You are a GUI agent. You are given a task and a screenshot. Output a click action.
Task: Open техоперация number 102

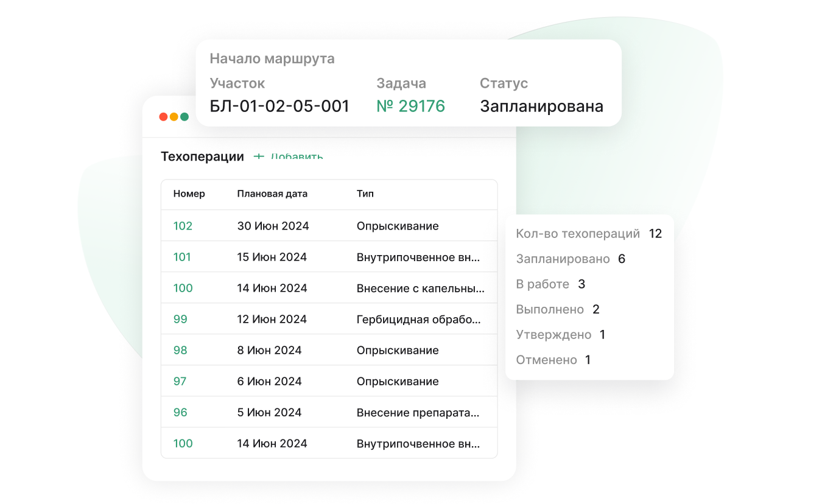(x=182, y=225)
